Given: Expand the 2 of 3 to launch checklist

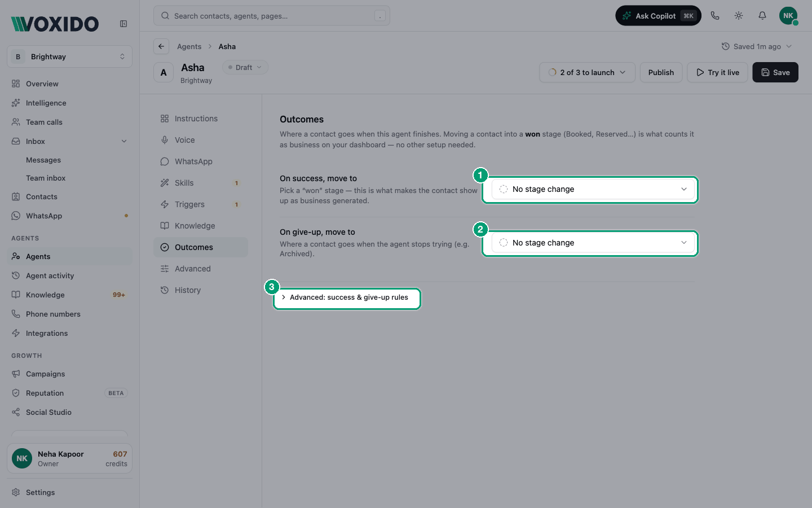Looking at the screenshot, I should click(587, 72).
